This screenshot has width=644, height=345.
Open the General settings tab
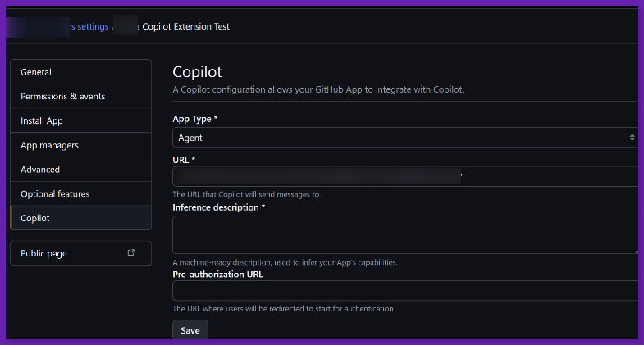[x=80, y=72]
